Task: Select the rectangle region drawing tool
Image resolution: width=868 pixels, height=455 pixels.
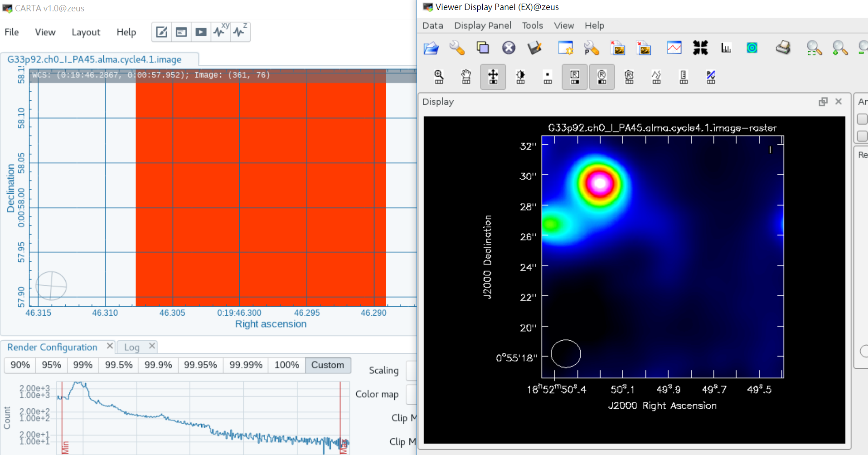Action: coord(574,77)
